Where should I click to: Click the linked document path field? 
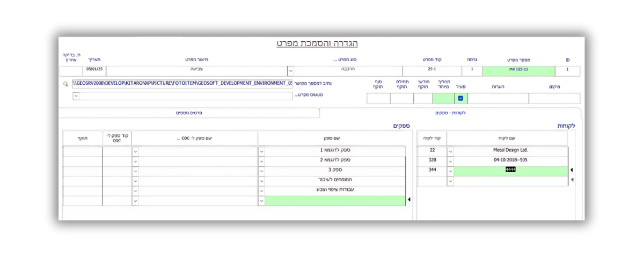[x=182, y=84]
